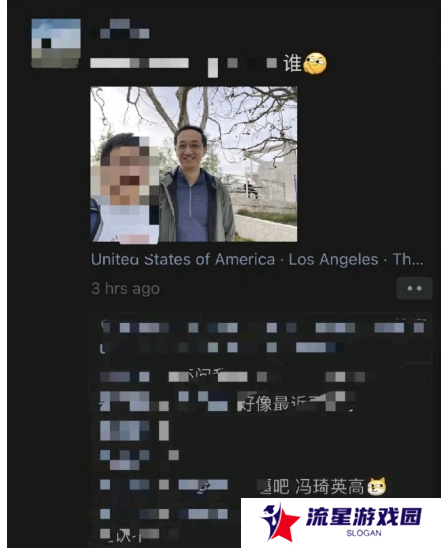Tap the blurred face in the photo

(x=126, y=173)
